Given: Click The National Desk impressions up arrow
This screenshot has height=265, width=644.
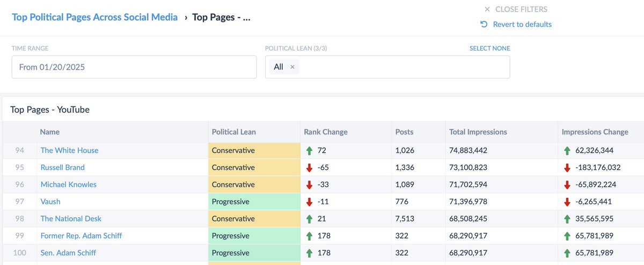Looking at the screenshot, I should click(568, 219).
